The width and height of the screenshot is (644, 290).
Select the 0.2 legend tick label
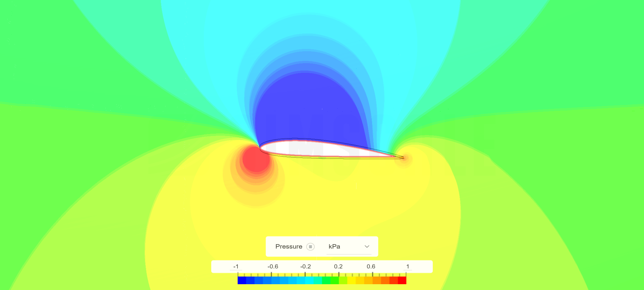[338, 266]
